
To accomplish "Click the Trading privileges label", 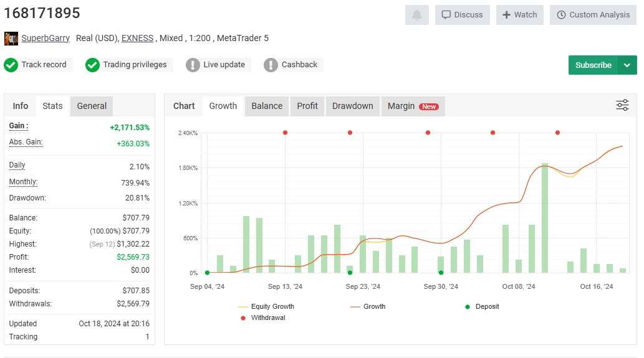I will point(135,65).
